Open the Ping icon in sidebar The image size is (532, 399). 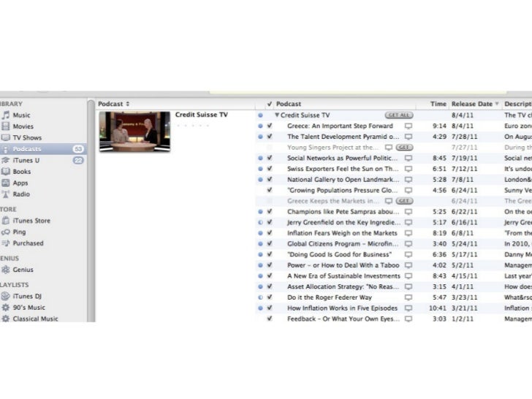(x=6, y=232)
